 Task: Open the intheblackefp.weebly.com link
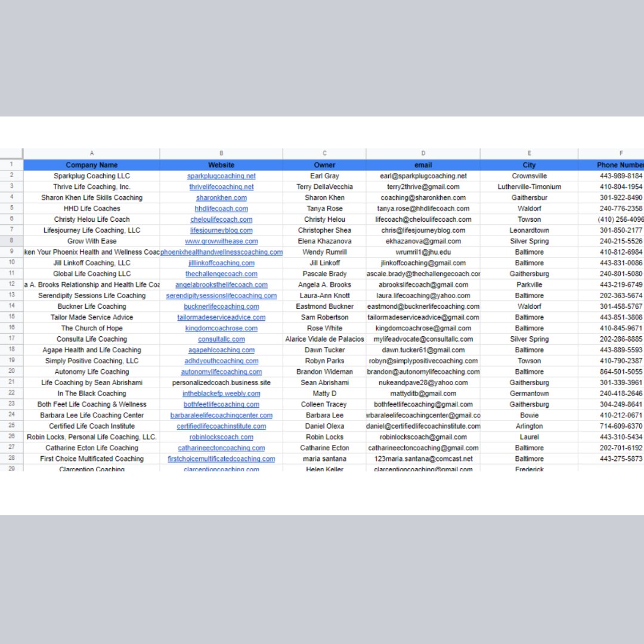pyautogui.click(x=221, y=393)
